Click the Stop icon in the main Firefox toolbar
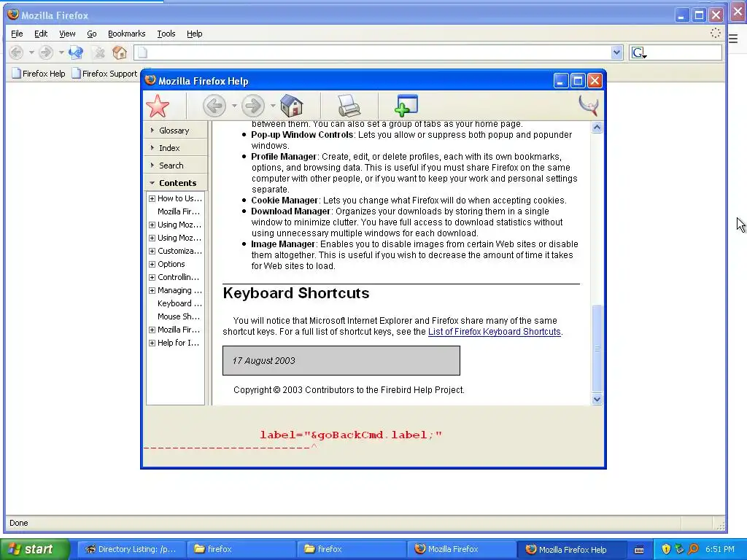This screenshot has width=747, height=560. point(98,52)
